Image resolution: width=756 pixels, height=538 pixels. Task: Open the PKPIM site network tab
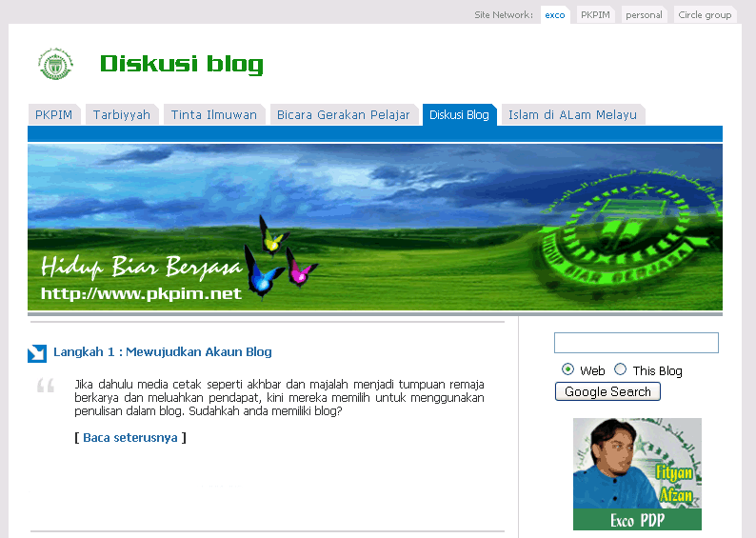click(x=595, y=15)
